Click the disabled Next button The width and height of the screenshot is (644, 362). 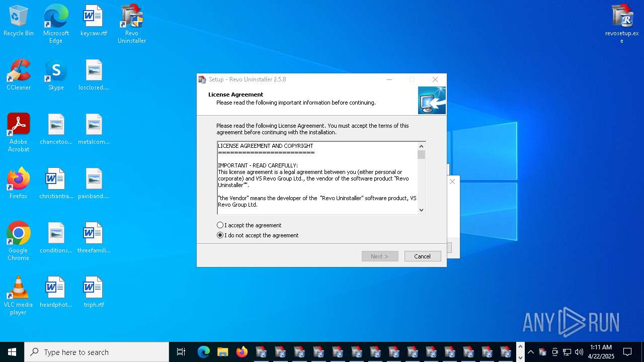point(380,256)
